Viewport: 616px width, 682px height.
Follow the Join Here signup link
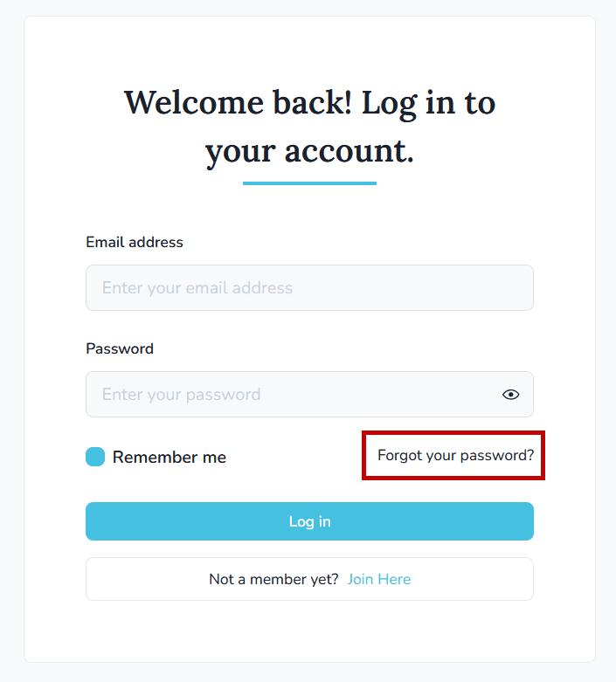[378, 579]
